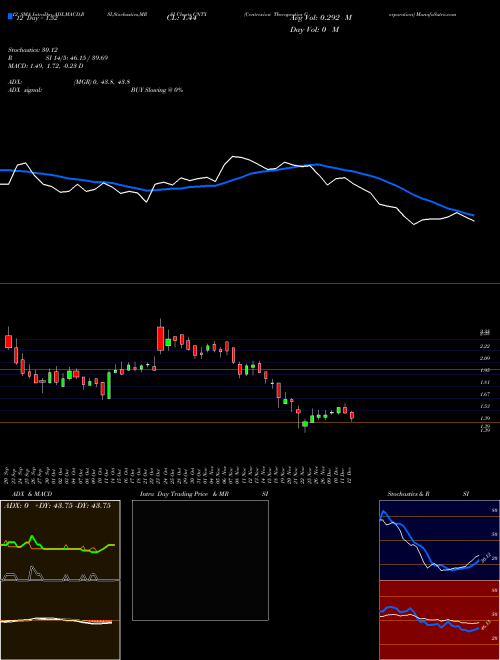Click the 39.12 value label in stochastics panel
This screenshot has width=500, height=660.
coord(484,559)
